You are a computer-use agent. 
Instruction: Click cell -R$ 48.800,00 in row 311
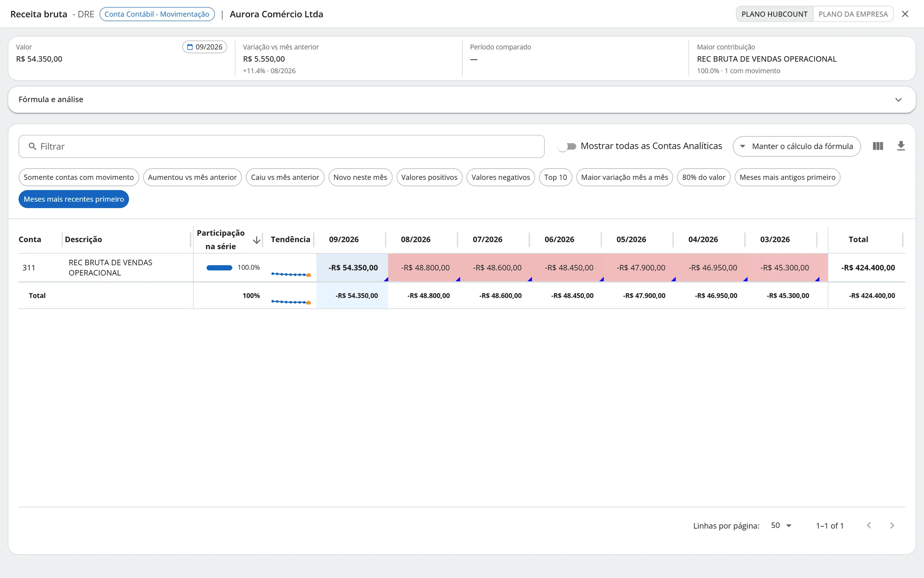coord(424,268)
